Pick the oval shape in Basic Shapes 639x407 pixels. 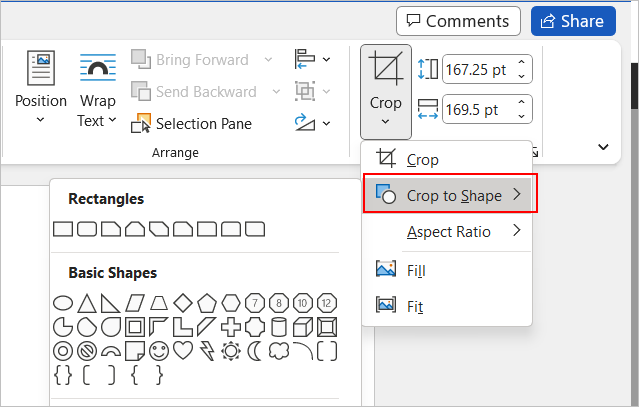pyautogui.click(x=62, y=302)
